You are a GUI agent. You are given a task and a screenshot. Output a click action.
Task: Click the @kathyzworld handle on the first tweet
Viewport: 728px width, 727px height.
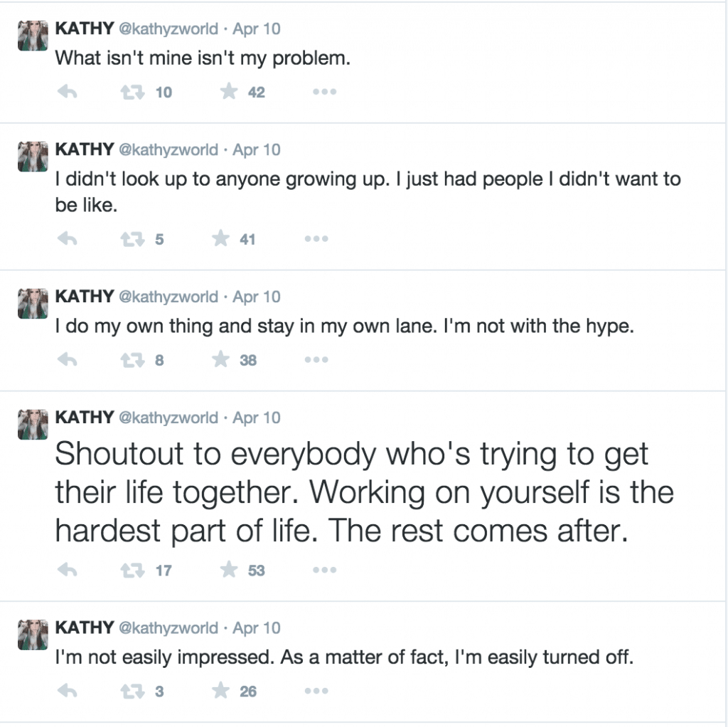coord(168,28)
